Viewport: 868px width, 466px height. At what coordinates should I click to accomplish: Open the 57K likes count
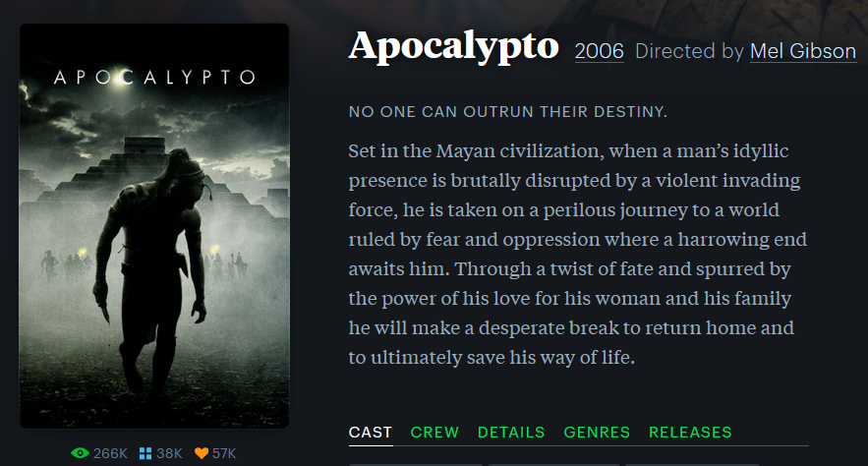(224, 453)
